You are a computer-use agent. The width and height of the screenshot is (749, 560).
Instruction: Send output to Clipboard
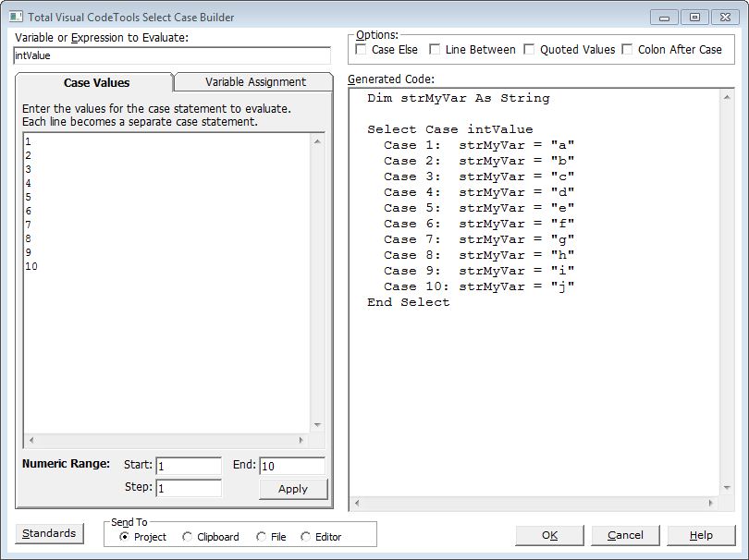(x=188, y=537)
